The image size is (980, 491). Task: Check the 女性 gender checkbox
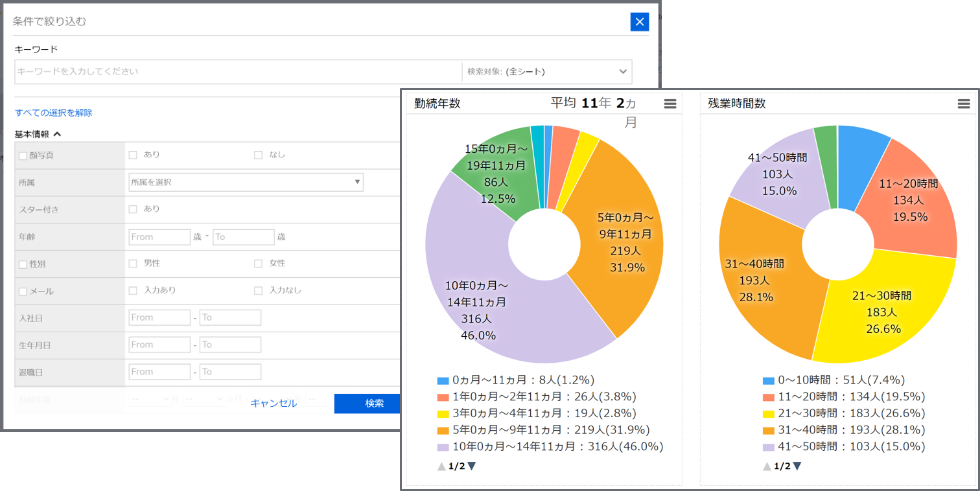pos(258,264)
